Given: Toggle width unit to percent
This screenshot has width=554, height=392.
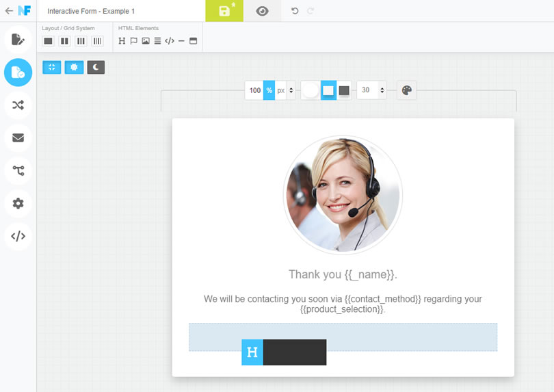Looking at the screenshot, I should [269, 90].
